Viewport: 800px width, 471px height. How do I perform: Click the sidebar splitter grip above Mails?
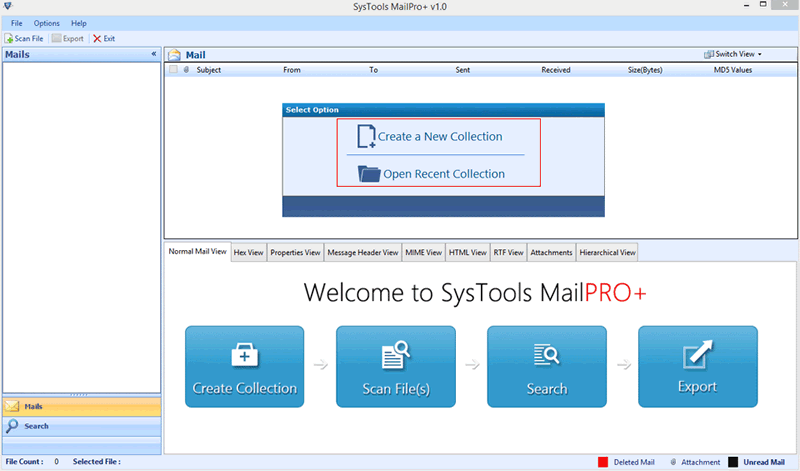79,394
